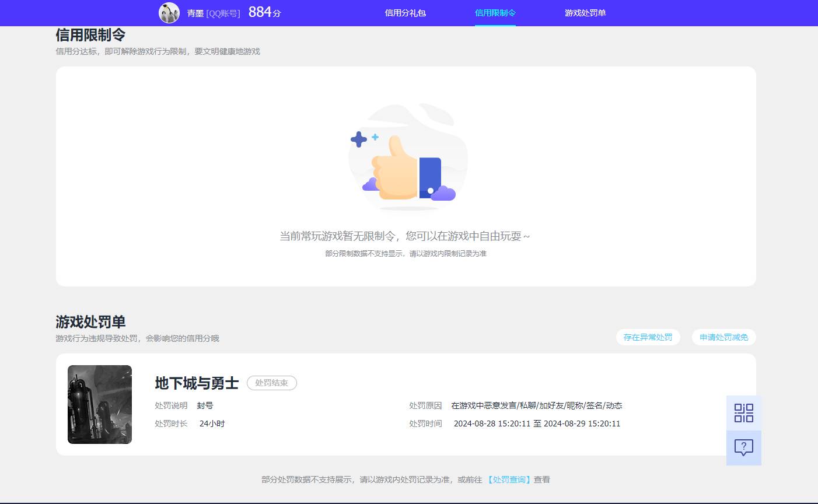Open the 信用分礼包 tab

coord(406,12)
